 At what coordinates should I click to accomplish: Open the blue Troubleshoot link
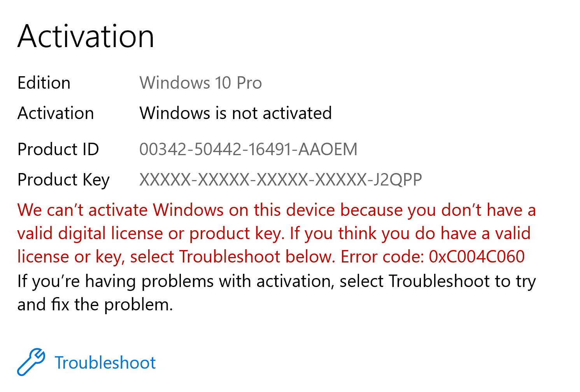pos(105,363)
